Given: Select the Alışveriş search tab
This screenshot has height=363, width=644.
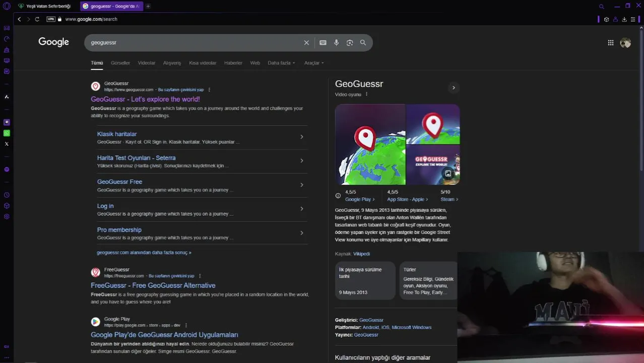Looking at the screenshot, I should coord(172,63).
